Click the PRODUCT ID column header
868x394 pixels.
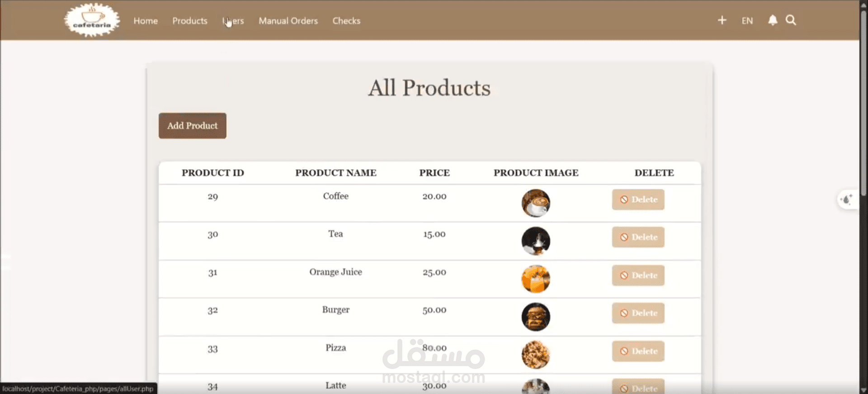(x=213, y=173)
